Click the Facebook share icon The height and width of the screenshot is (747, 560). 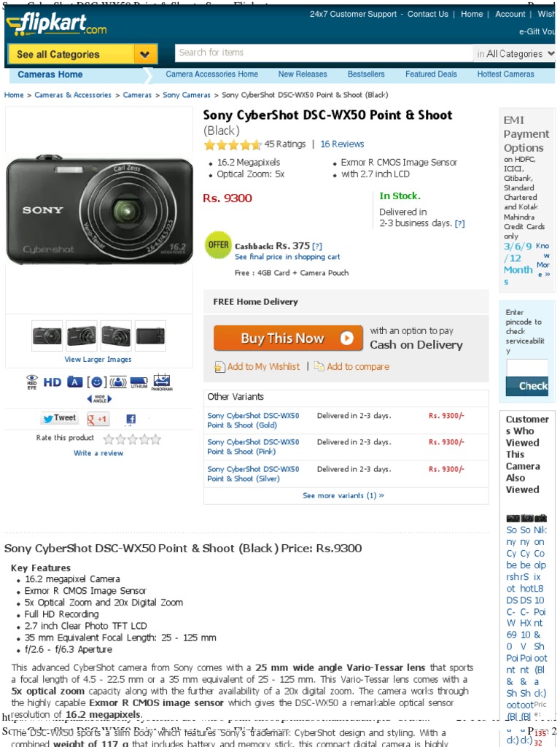point(131,419)
